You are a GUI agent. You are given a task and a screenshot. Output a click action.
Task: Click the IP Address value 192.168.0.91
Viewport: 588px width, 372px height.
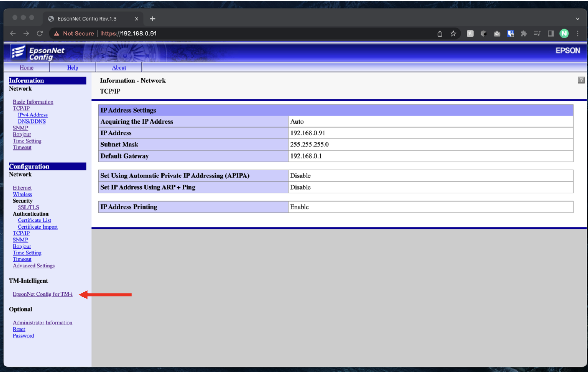coord(308,133)
